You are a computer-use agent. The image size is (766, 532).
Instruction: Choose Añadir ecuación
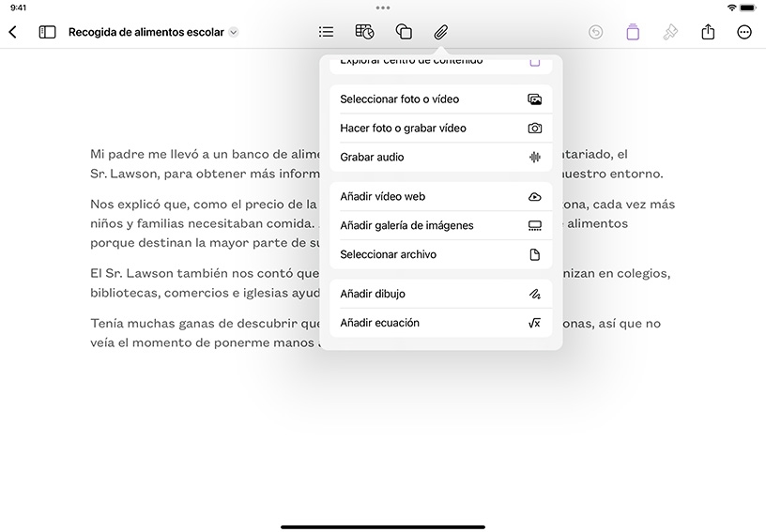click(x=440, y=323)
